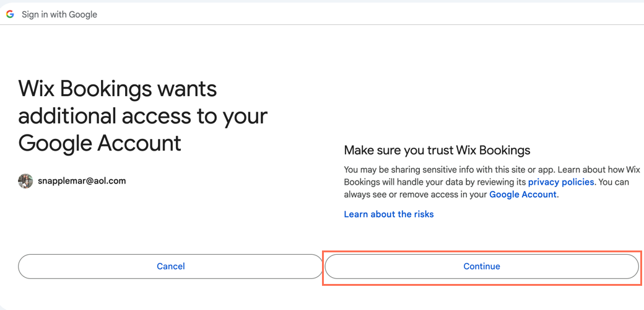Click Google Account in the large heading
Screen dimensions: 644x310
pos(100,143)
